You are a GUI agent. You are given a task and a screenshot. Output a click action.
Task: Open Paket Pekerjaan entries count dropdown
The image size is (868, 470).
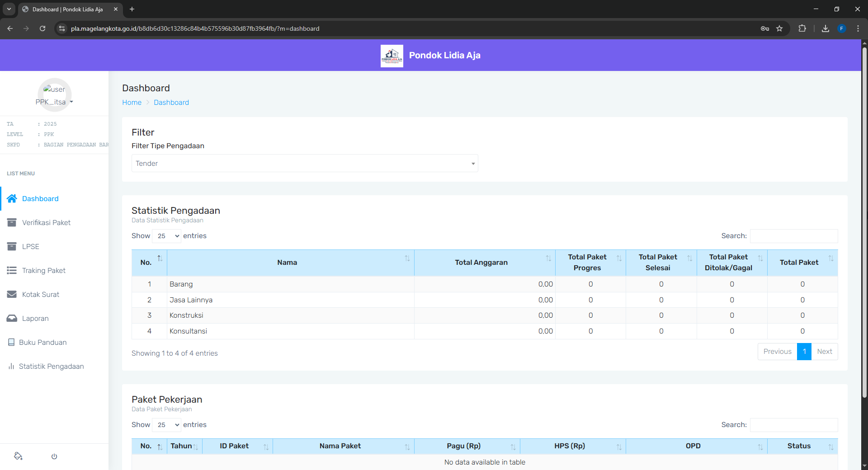pos(167,425)
